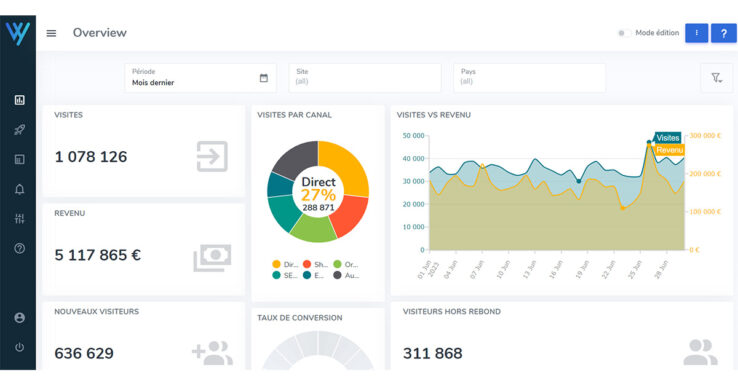Click the Visites entry arrow icon
Image resolution: width=738 pixels, height=386 pixels.
point(212,156)
